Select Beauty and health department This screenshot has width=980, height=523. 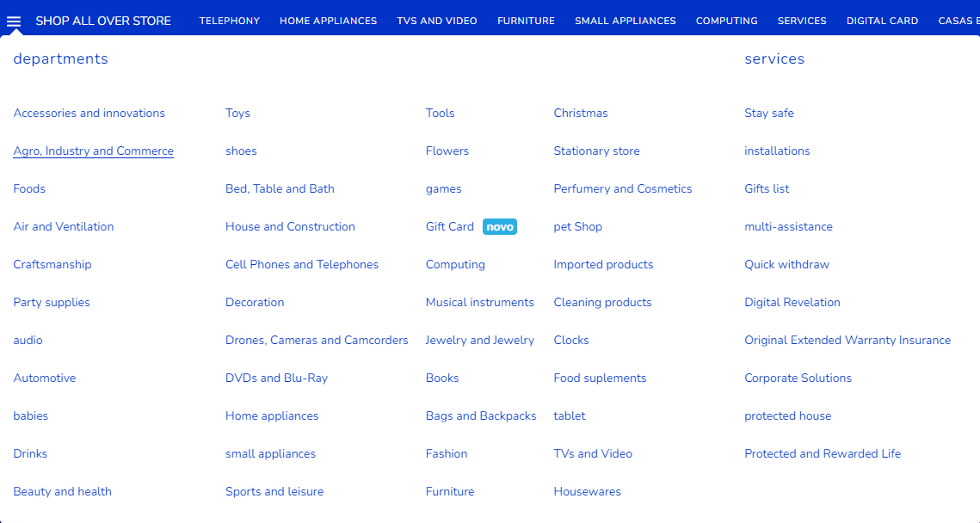click(63, 492)
